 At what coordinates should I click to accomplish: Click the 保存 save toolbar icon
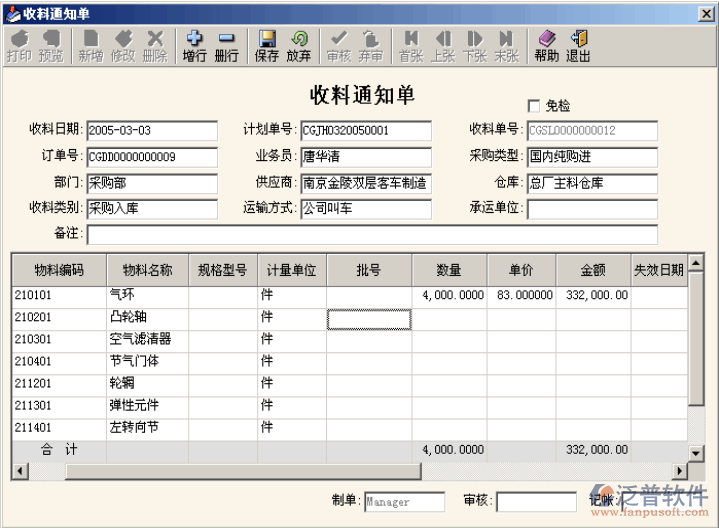click(267, 45)
